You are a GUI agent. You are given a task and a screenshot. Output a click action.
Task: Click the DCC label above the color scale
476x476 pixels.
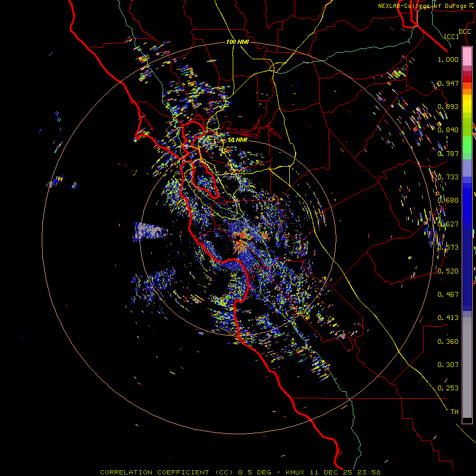464,32
